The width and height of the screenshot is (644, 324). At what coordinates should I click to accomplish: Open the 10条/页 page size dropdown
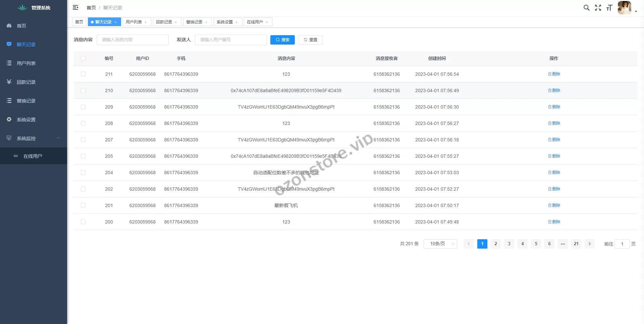click(x=440, y=244)
